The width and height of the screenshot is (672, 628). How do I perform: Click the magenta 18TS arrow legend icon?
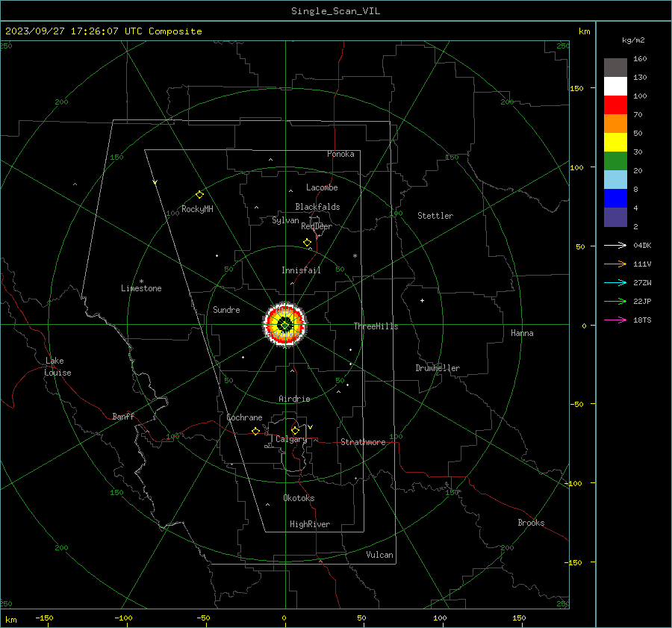pyautogui.click(x=615, y=320)
